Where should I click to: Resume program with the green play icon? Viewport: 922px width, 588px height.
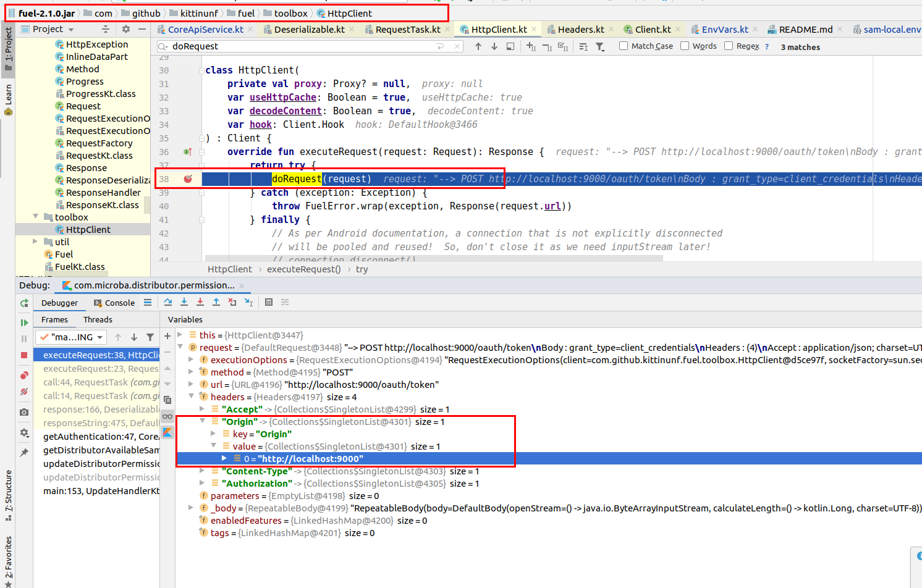pyautogui.click(x=24, y=322)
